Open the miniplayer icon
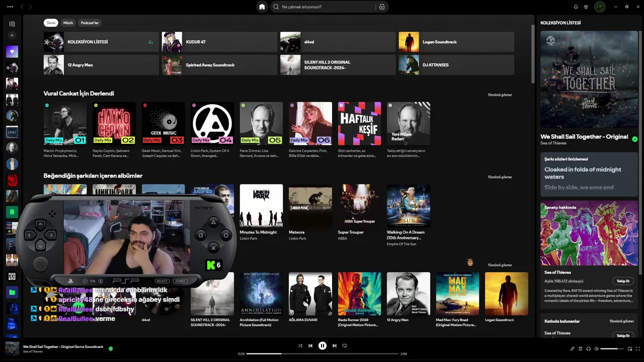644x362 pixels. click(x=629, y=348)
